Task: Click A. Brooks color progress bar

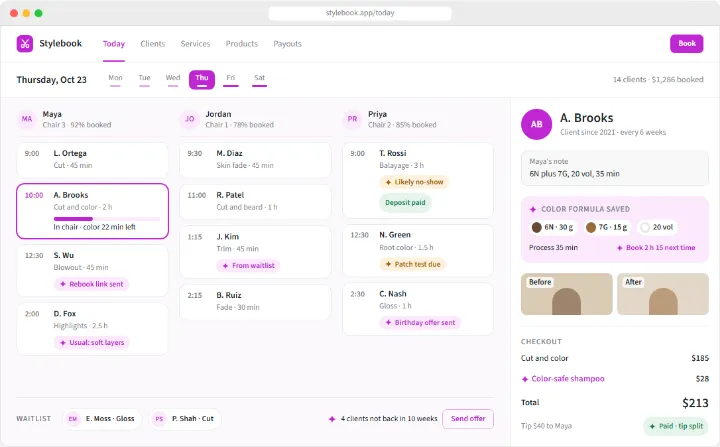Action: pos(107,219)
